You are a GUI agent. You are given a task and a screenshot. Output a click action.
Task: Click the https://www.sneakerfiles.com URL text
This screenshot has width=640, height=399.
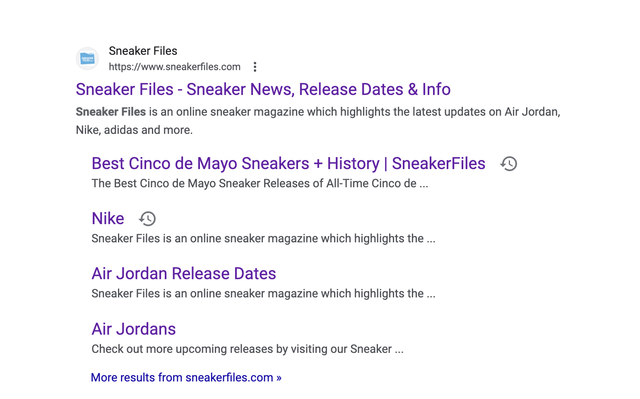point(175,67)
